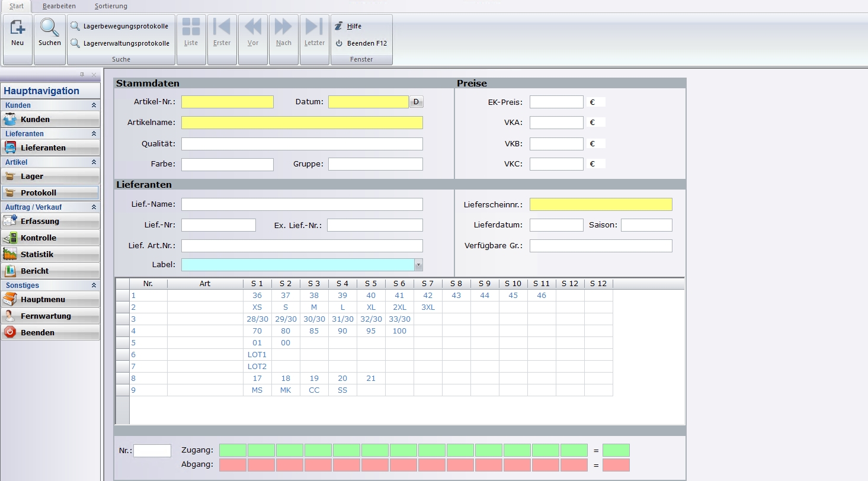The image size is (868, 481).
Task: Click the 3XL size cell
Action: [428, 307]
